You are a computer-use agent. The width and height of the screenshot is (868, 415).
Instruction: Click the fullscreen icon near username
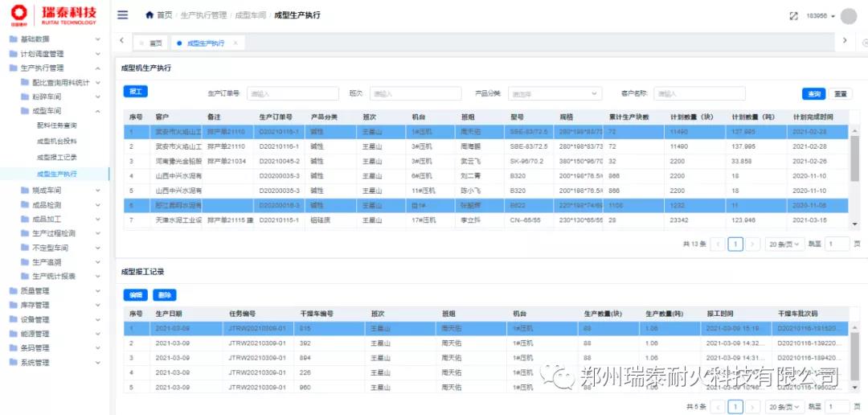[793, 16]
